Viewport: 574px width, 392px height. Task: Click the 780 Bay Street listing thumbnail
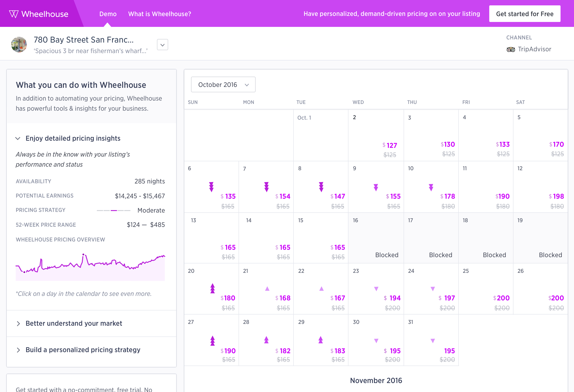pos(19,45)
